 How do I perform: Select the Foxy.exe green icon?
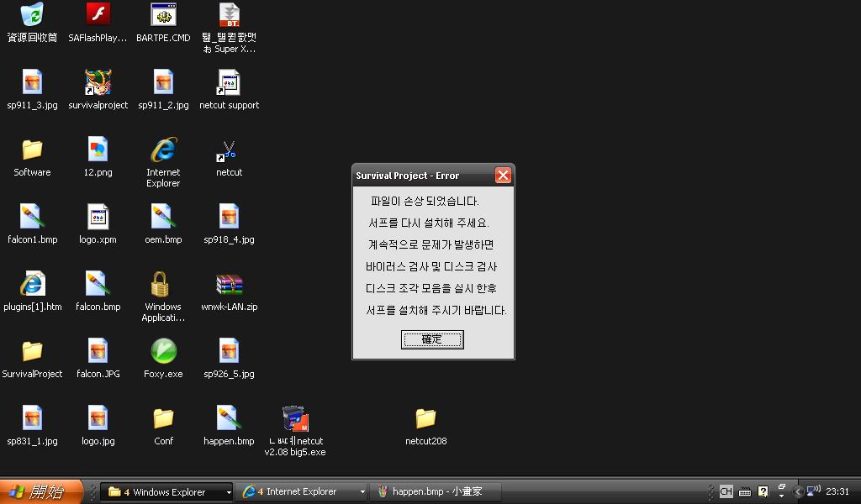[x=163, y=351]
